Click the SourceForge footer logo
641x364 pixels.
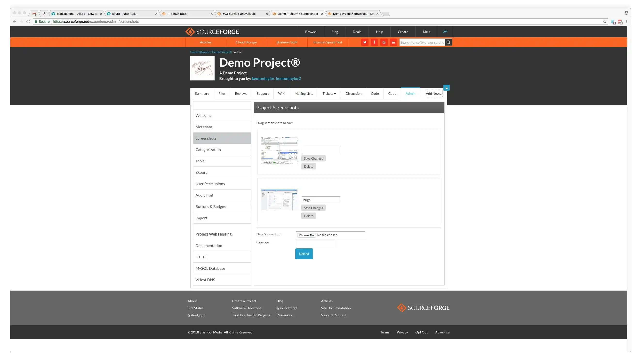point(423,308)
